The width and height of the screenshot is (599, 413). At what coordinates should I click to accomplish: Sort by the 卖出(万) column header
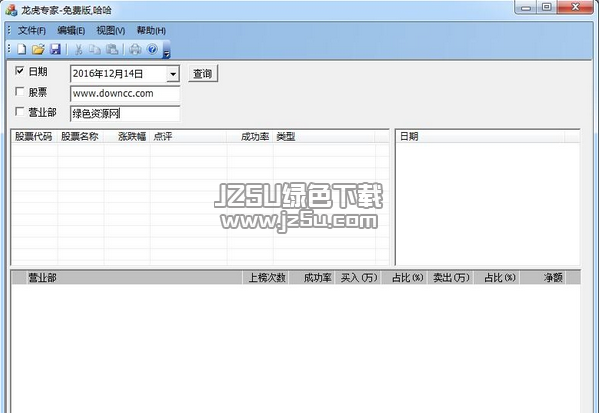pos(451,278)
